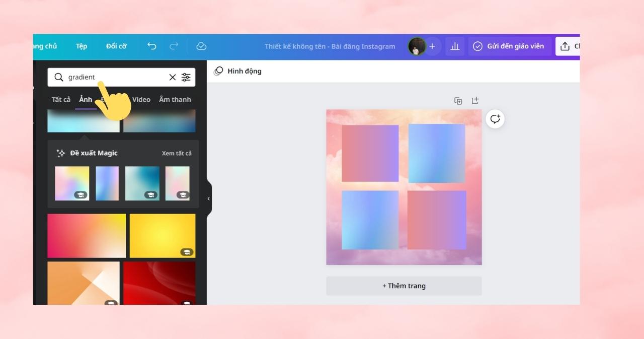This screenshot has width=644, height=339.
Task: Undo the last action
Action: click(151, 46)
